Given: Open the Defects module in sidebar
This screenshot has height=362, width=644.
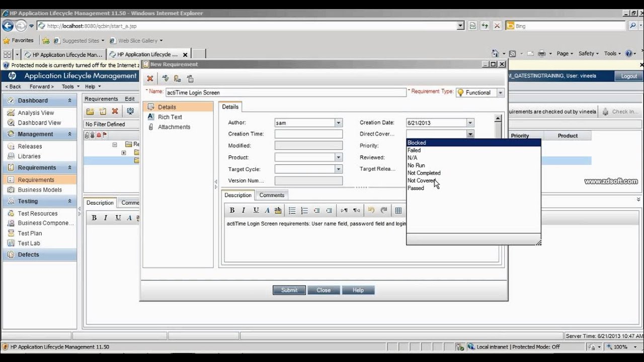Looking at the screenshot, I should (x=28, y=254).
